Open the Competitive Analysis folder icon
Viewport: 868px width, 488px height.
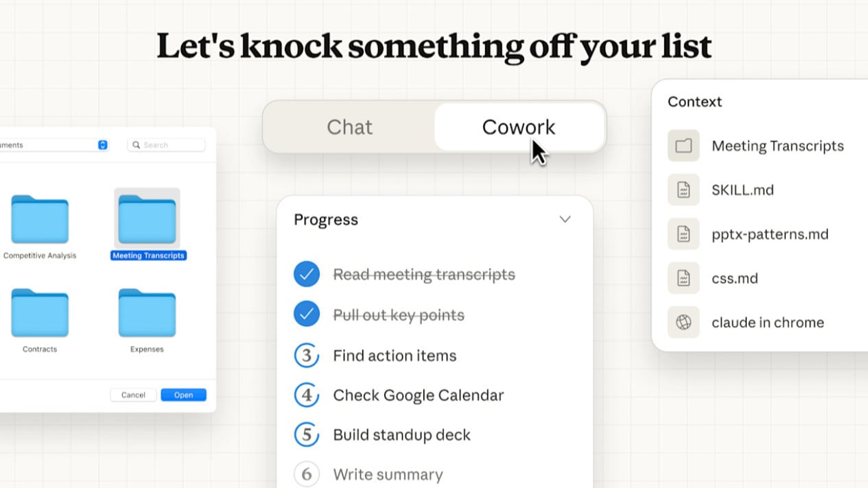[40, 220]
